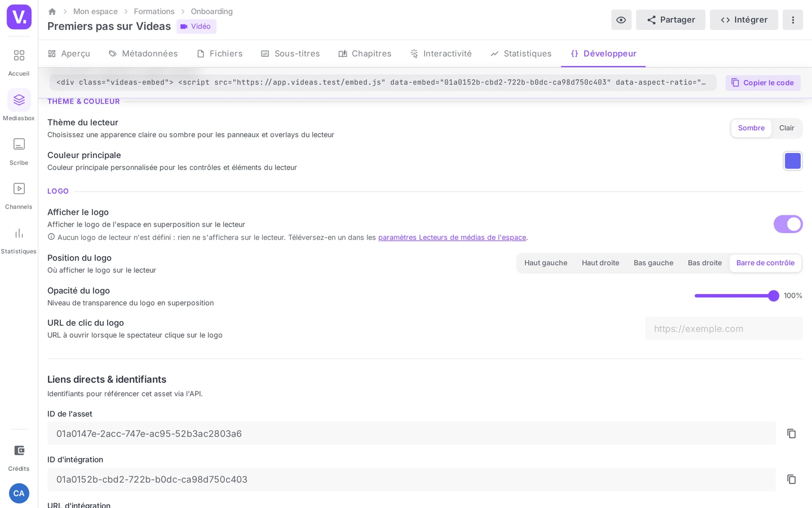Open Statistiques in sidebar

19,240
